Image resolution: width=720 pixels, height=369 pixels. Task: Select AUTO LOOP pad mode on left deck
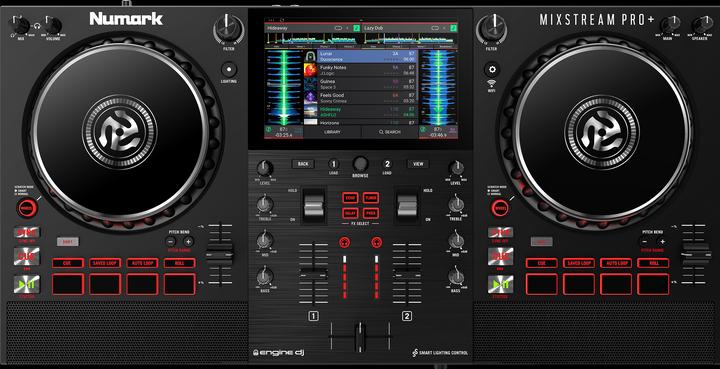142,263
